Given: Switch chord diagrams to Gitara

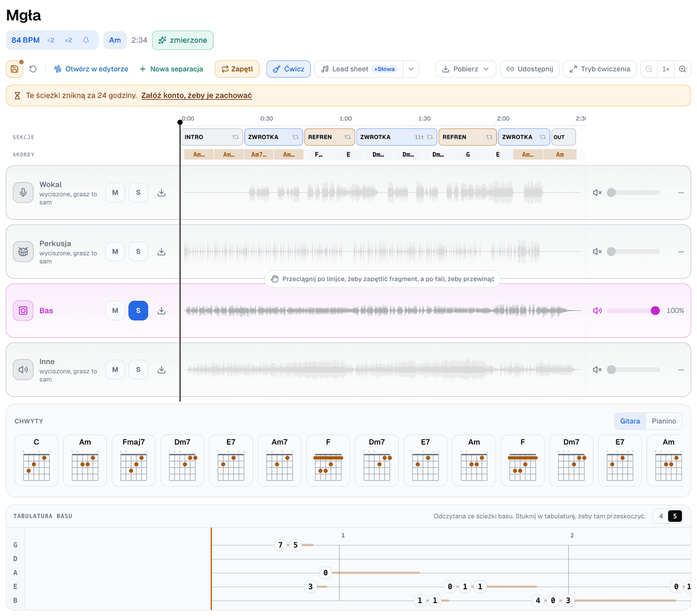Looking at the screenshot, I should [x=630, y=421].
